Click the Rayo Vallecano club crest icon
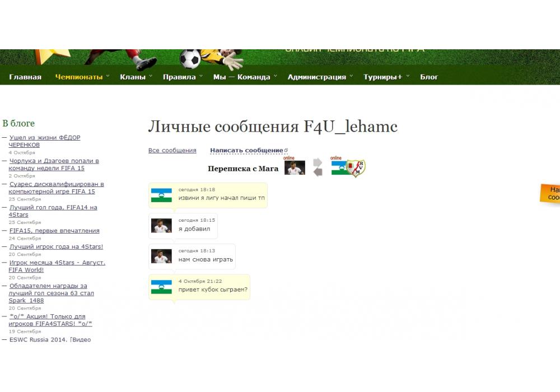Screen dimensions: 560x392 point(356,168)
